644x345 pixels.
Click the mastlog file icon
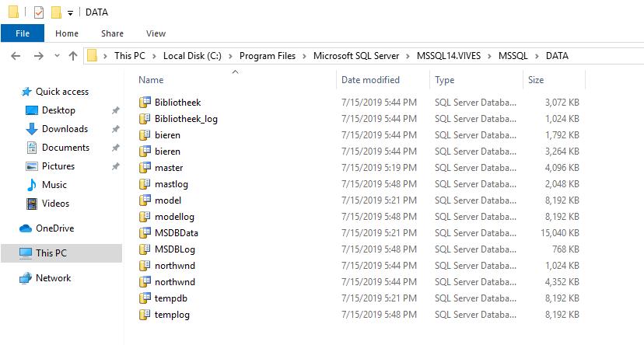(x=145, y=184)
